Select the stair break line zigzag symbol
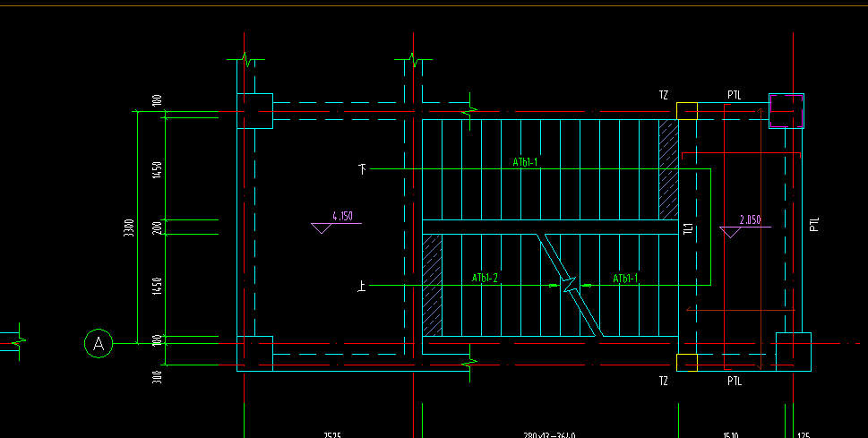868x438 pixels. coord(570,285)
